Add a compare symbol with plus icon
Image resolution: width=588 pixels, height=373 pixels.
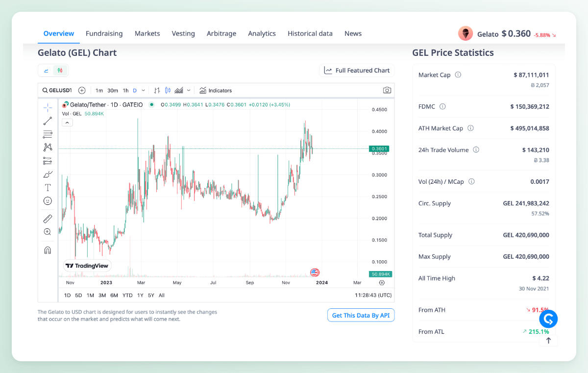click(x=82, y=90)
